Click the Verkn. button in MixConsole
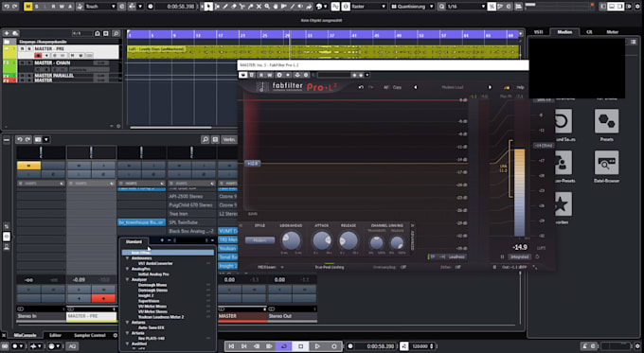This screenshot has width=644, height=353. (x=229, y=139)
